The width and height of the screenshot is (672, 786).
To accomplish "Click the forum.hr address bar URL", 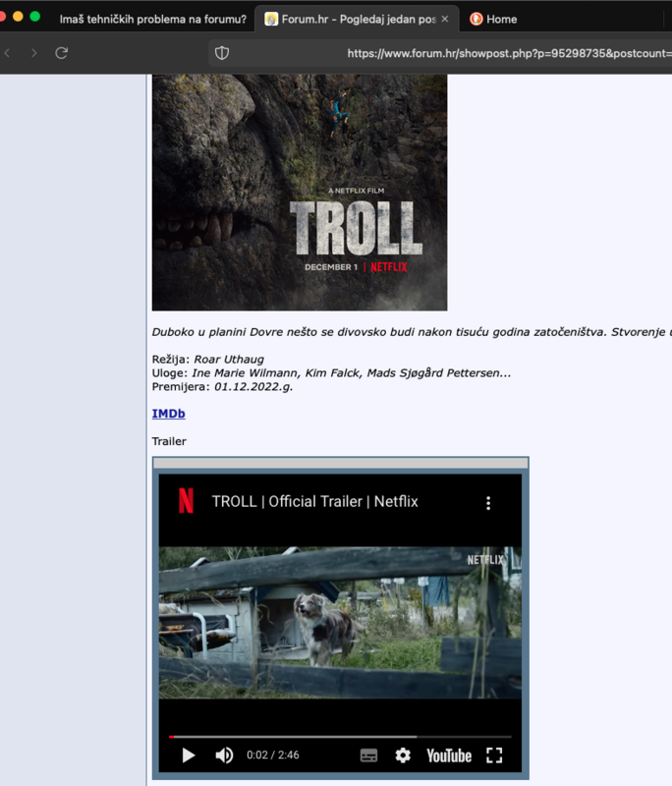I will 509,53.
